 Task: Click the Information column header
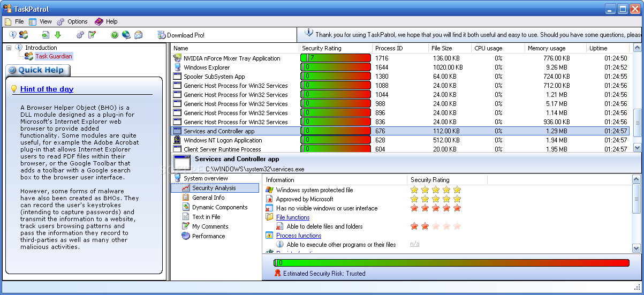[335, 180]
